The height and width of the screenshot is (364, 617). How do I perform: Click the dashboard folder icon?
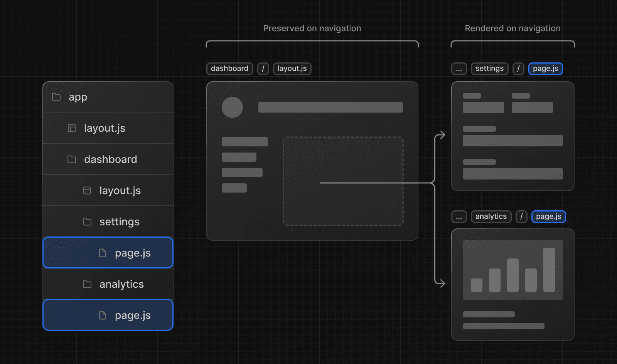coord(72,159)
